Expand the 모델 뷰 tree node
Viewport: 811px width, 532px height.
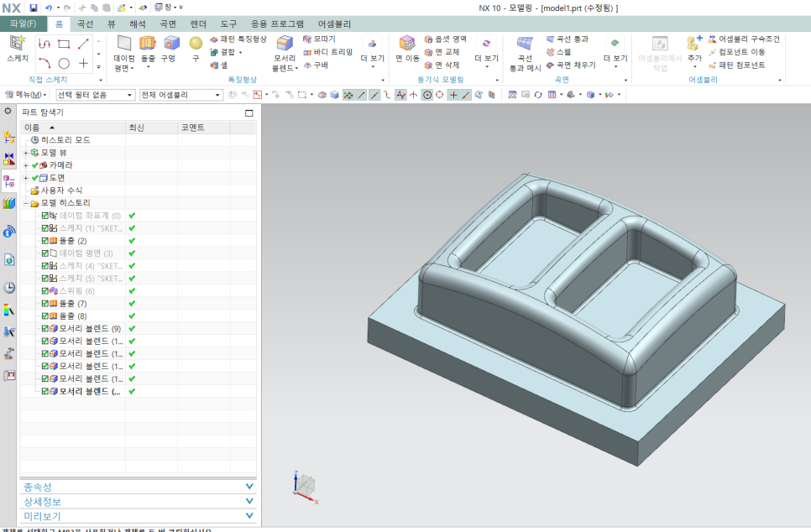(x=26, y=153)
